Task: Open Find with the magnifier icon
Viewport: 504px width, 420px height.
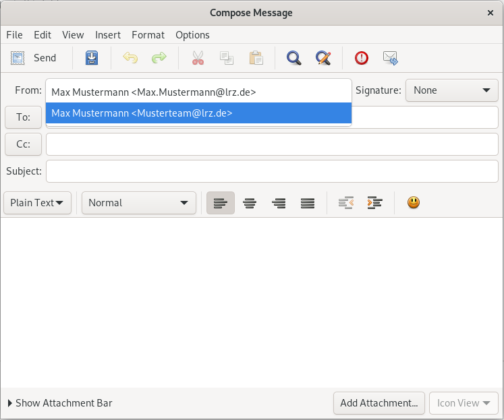Action: pyautogui.click(x=293, y=58)
